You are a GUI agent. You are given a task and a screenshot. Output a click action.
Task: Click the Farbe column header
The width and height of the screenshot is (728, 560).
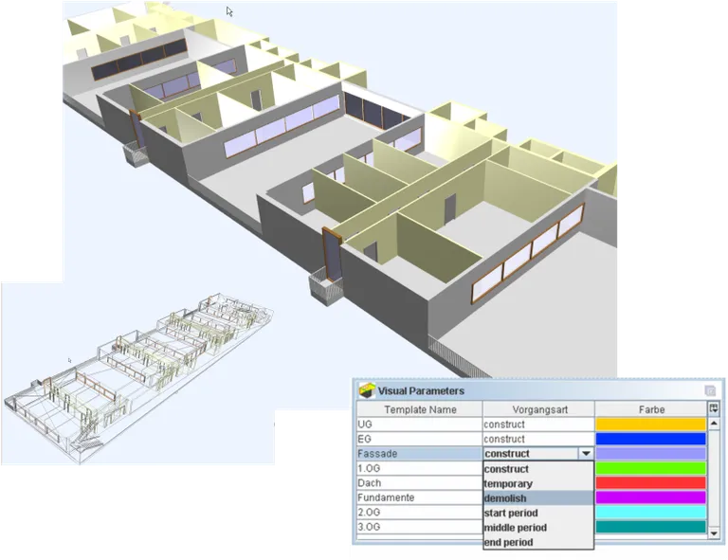point(651,409)
